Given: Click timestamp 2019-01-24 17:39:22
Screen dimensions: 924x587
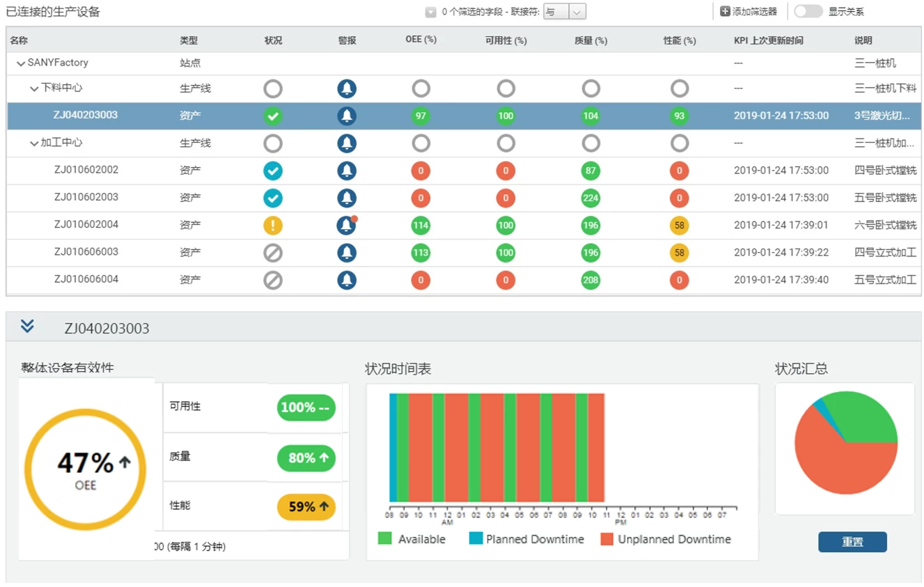Looking at the screenshot, I should tap(781, 252).
